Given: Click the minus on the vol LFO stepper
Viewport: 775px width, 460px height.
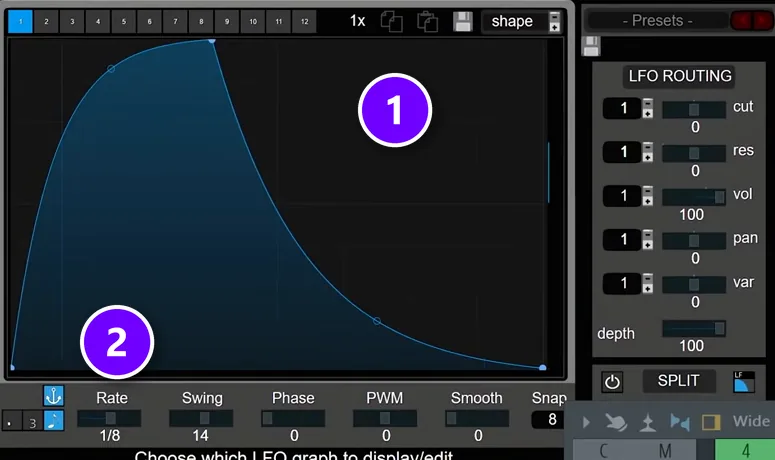Looking at the screenshot, I should [647, 191].
